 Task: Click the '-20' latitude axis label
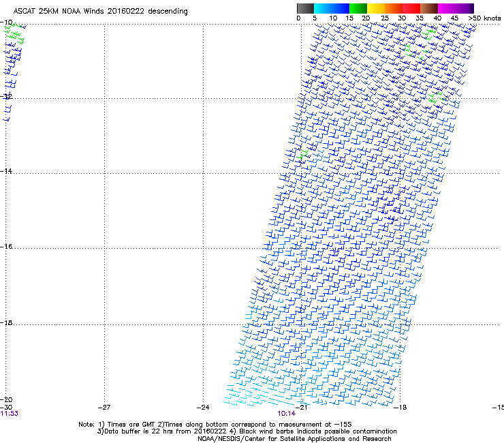tap(6, 399)
